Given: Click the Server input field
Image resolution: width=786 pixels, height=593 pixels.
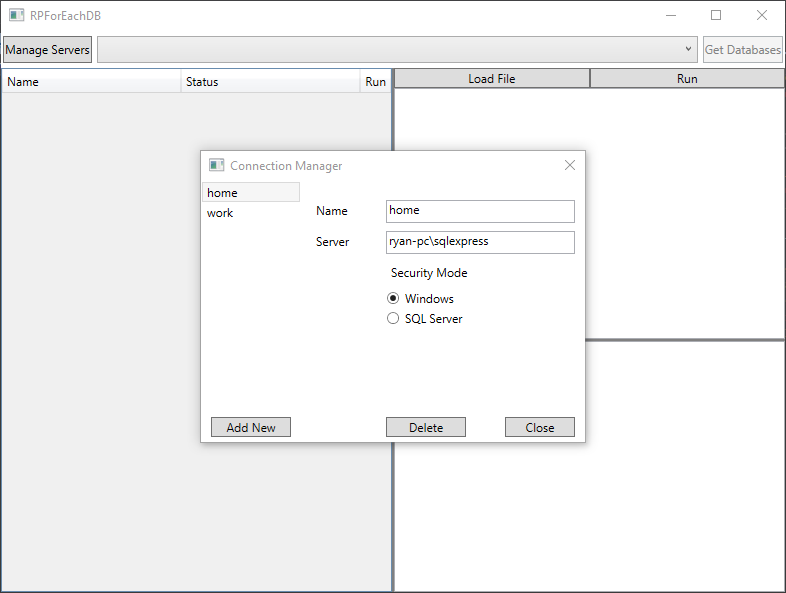Looking at the screenshot, I should (x=480, y=242).
